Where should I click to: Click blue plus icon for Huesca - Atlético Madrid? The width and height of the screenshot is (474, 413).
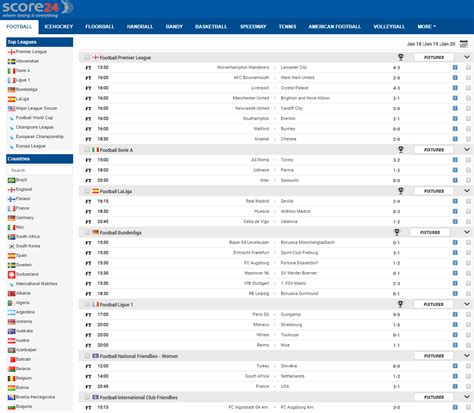455,211
